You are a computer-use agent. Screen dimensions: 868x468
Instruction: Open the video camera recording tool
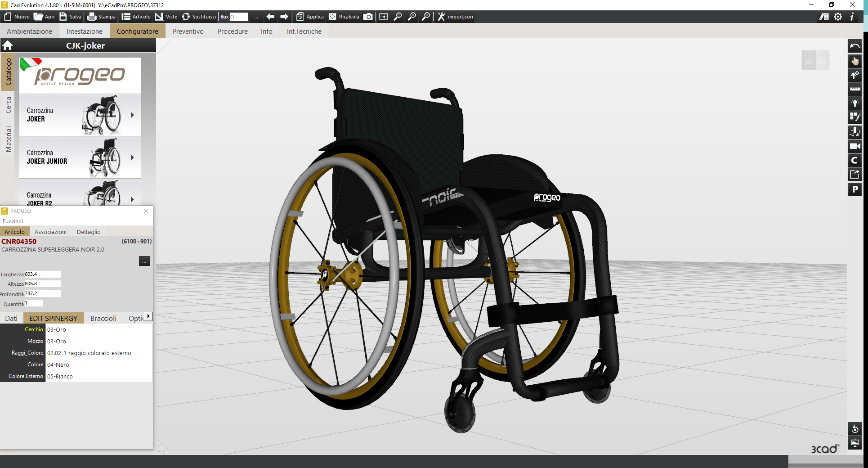click(x=855, y=146)
